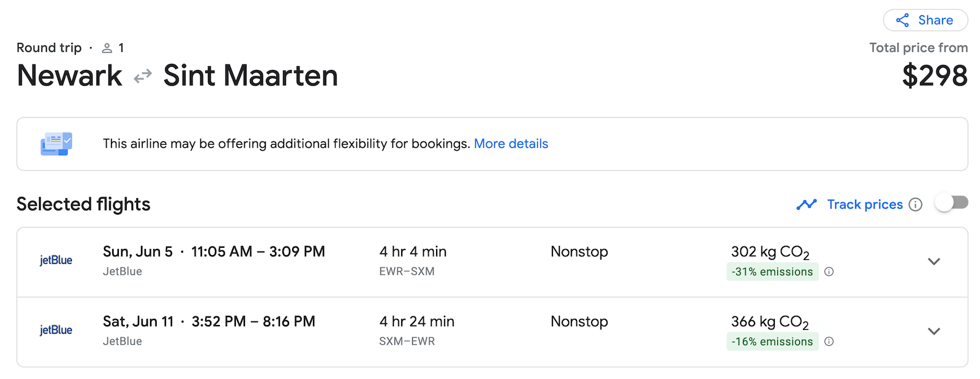Image resolution: width=980 pixels, height=379 pixels.
Task: Open the Round trip selector
Action: pyautogui.click(x=49, y=47)
